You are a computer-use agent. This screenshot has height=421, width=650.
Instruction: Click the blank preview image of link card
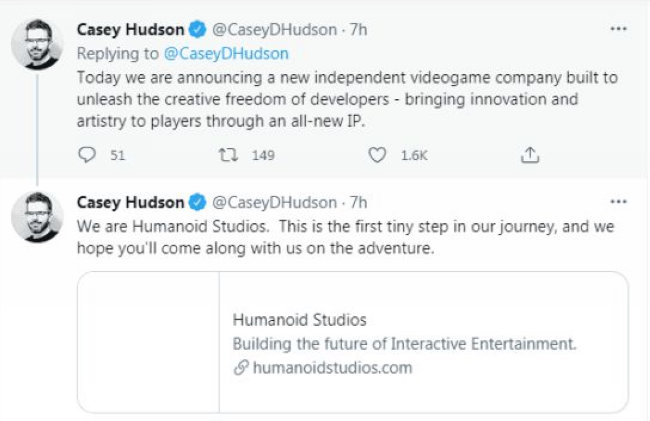click(148, 342)
